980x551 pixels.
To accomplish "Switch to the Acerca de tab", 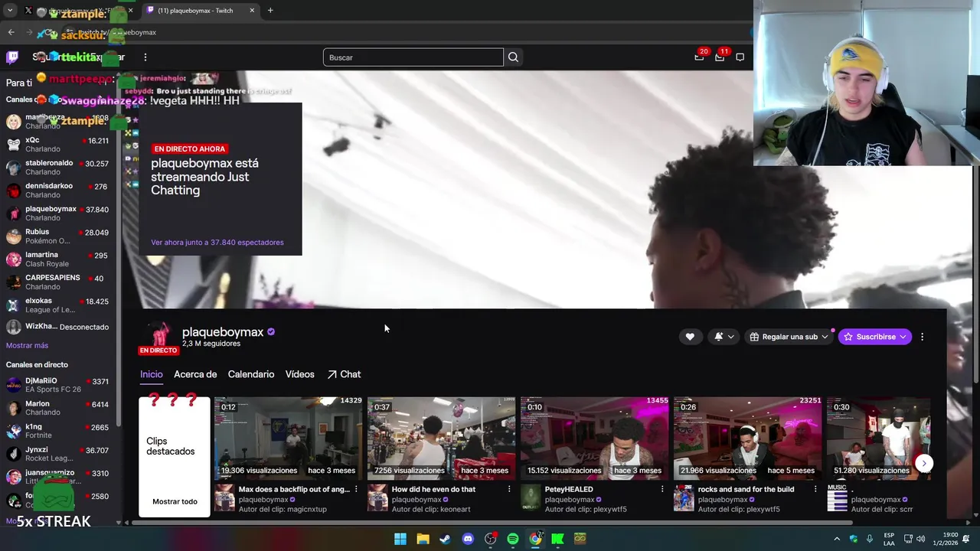I will pos(195,374).
